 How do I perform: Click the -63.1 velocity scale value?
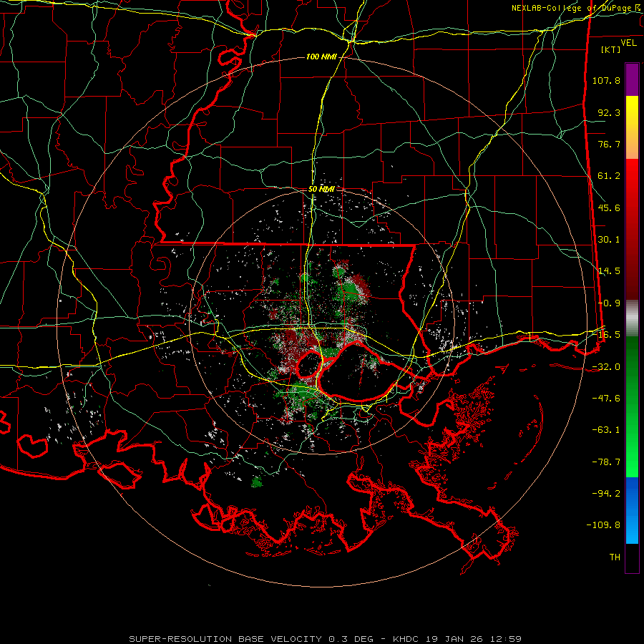coord(606,430)
